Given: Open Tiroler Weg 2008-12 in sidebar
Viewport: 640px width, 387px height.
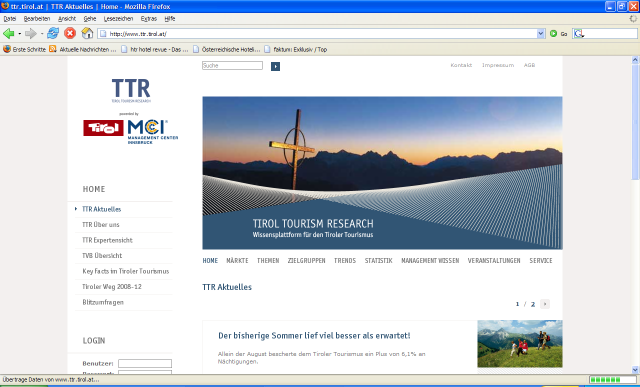Looking at the screenshot, I should 112,287.
